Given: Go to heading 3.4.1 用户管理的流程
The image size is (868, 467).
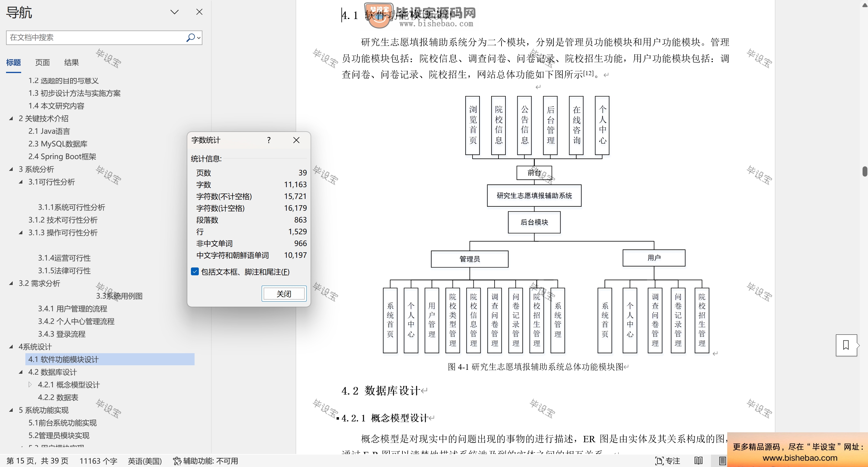Looking at the screenshot, I should [x=73, y=309].
